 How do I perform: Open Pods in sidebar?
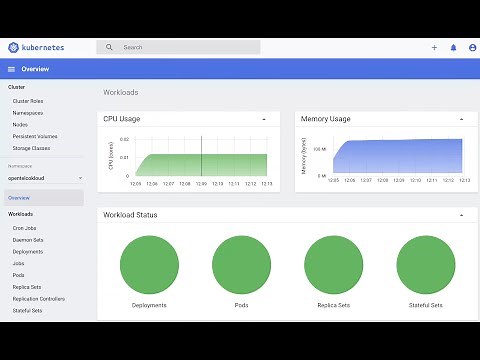(x=18, y=275)
